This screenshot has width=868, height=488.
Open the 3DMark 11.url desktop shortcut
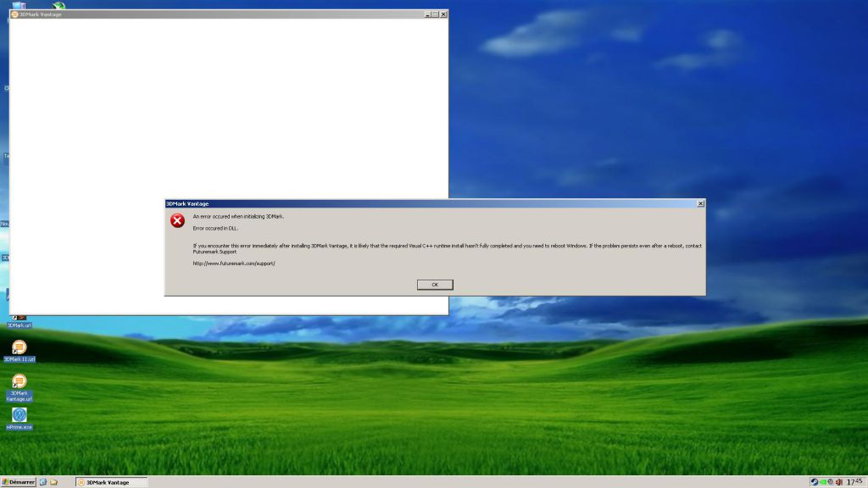pos(19,351)
